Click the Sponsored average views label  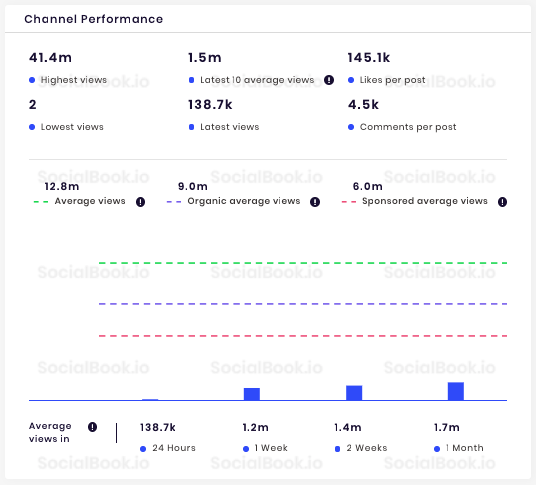tap(425, 201)
